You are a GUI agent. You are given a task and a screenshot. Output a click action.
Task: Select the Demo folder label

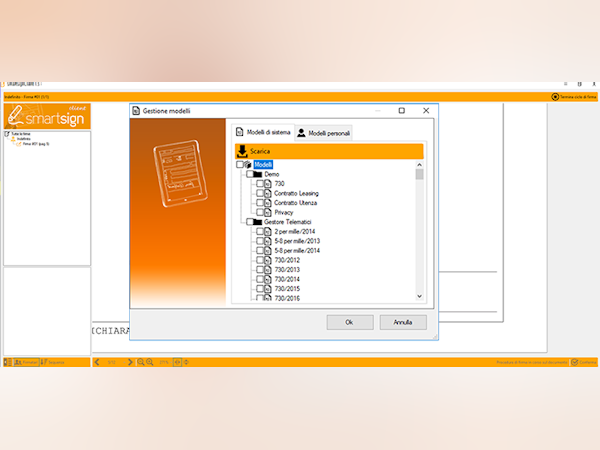click(x=272, y=174)
